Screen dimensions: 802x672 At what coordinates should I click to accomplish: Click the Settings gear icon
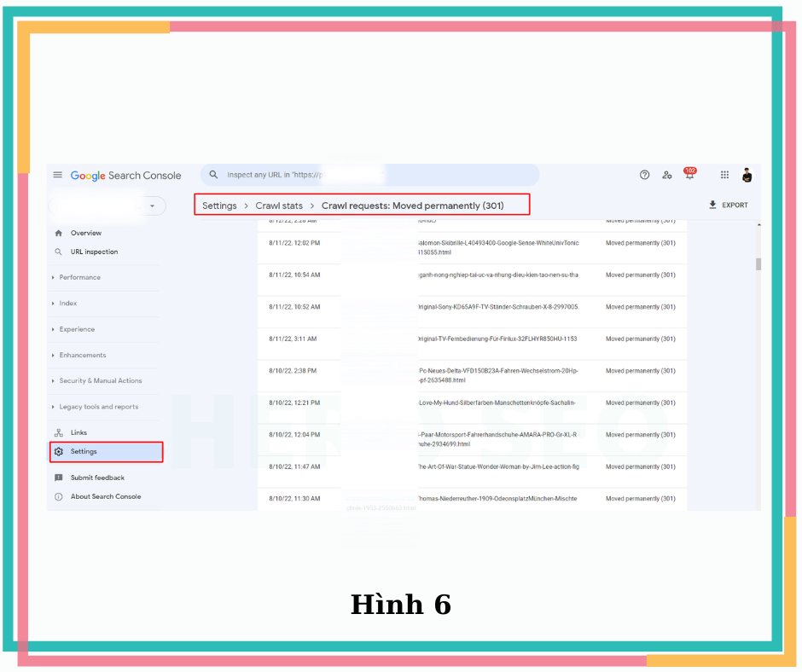coord(58,452)
